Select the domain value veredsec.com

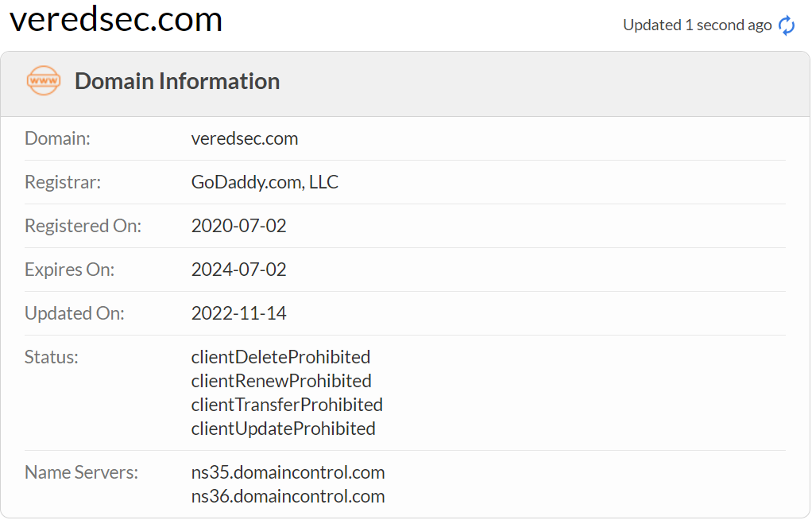[245, 138]
